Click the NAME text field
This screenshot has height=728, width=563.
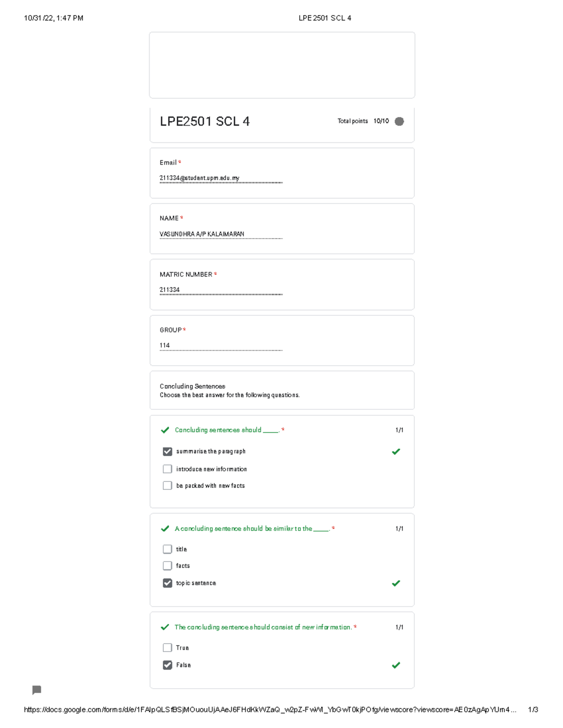[221, 234]
